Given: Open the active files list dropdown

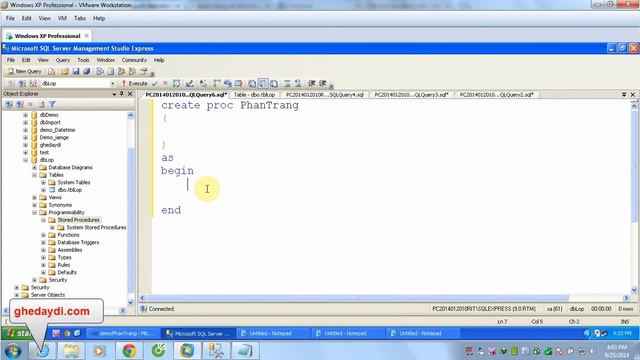Looking at the screenshot, I should pos(624,95).
